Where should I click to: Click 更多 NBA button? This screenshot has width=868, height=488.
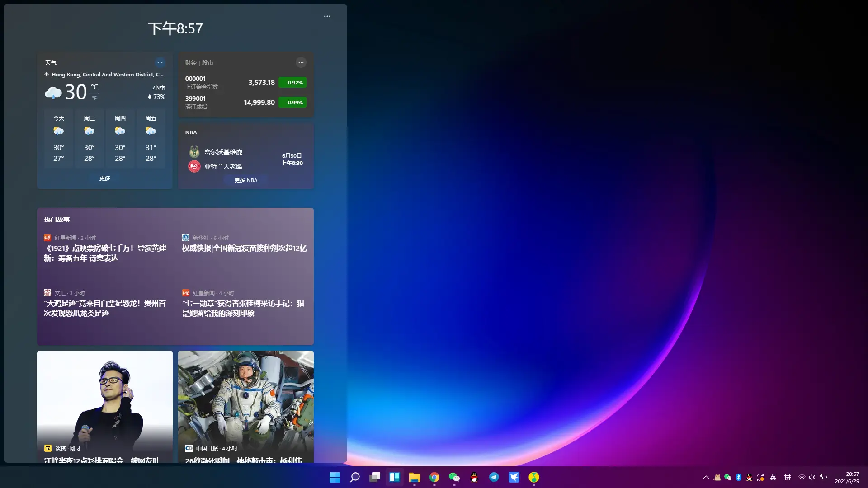(x=246, y=180)
